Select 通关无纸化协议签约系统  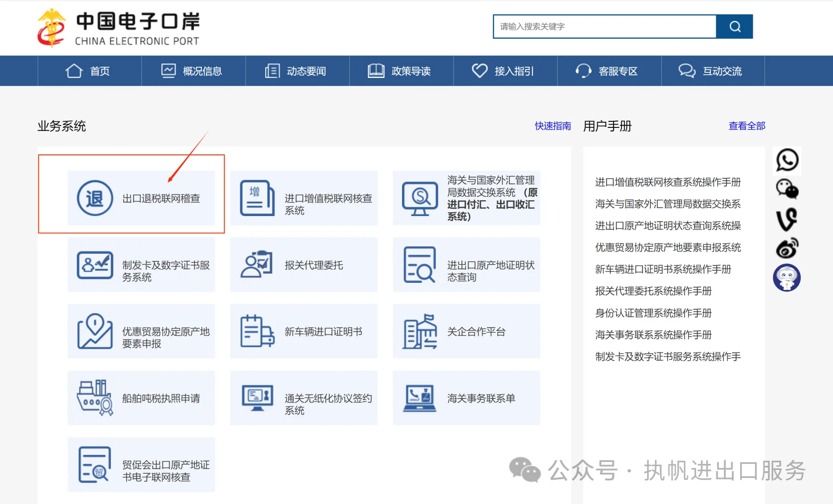(304, 398)
